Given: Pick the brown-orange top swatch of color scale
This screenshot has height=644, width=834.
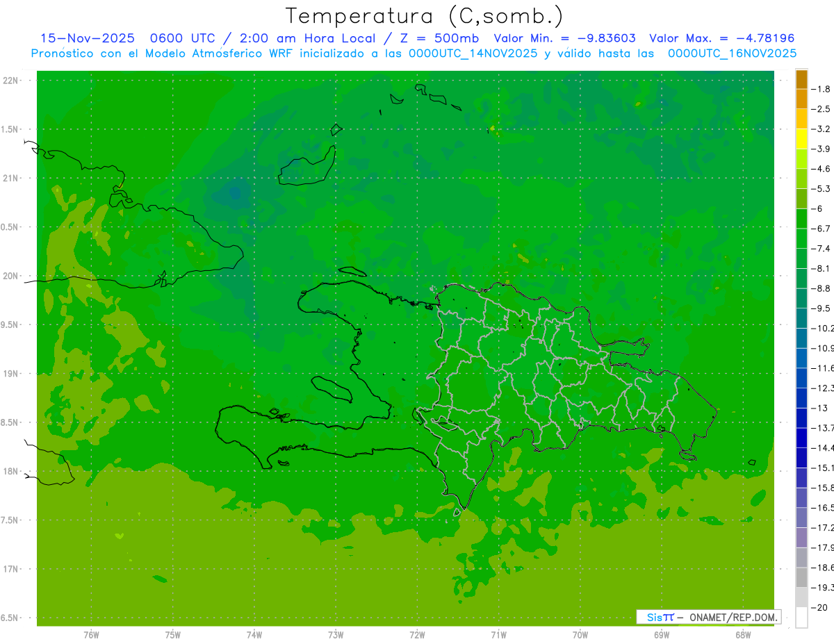Looking at the screenshot, I should (802, 79).
